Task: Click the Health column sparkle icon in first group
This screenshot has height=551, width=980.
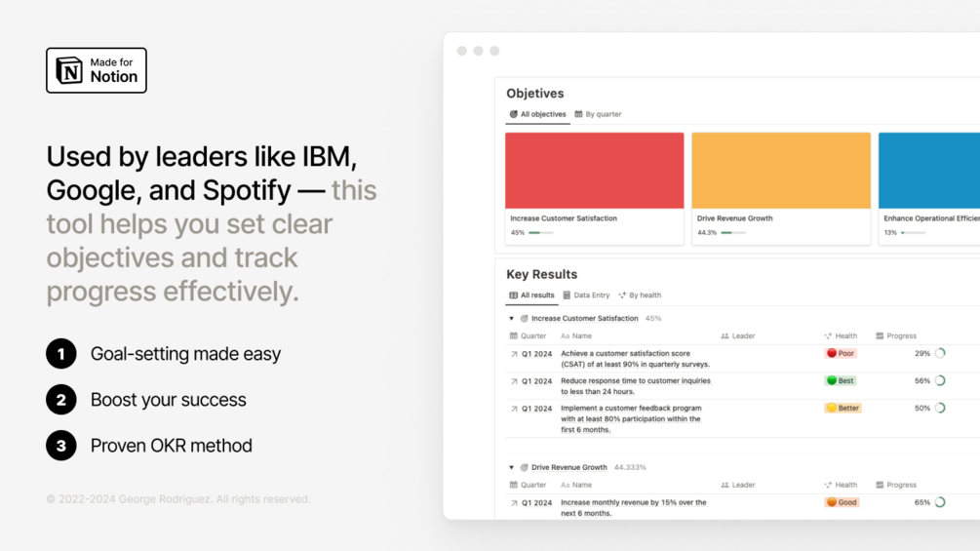Action: (x=828, y=335)
